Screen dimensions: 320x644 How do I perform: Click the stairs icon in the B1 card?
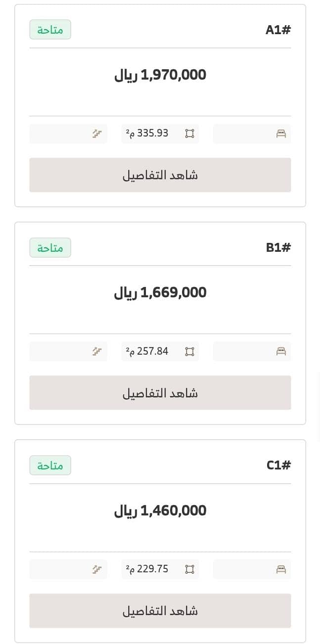97,351
